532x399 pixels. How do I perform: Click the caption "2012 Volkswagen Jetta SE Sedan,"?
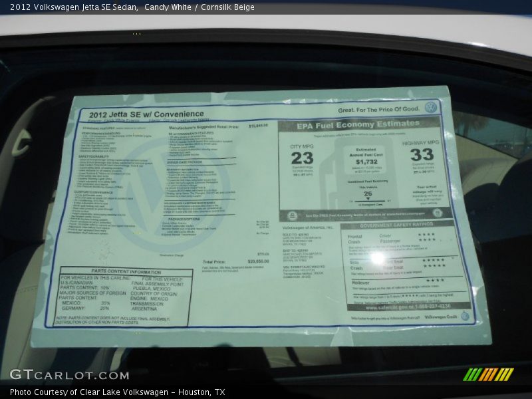pyautogui.click(x=74, y=7)
